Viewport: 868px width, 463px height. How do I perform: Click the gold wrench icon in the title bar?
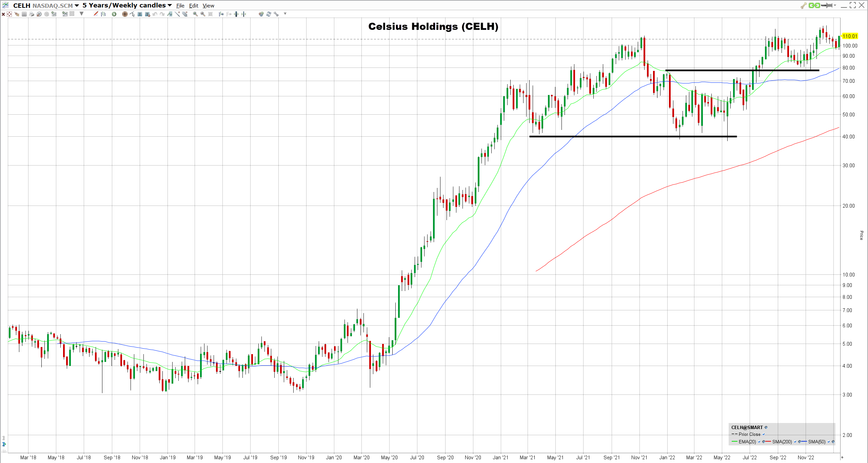pyautogui.click(x=803, y=5)
